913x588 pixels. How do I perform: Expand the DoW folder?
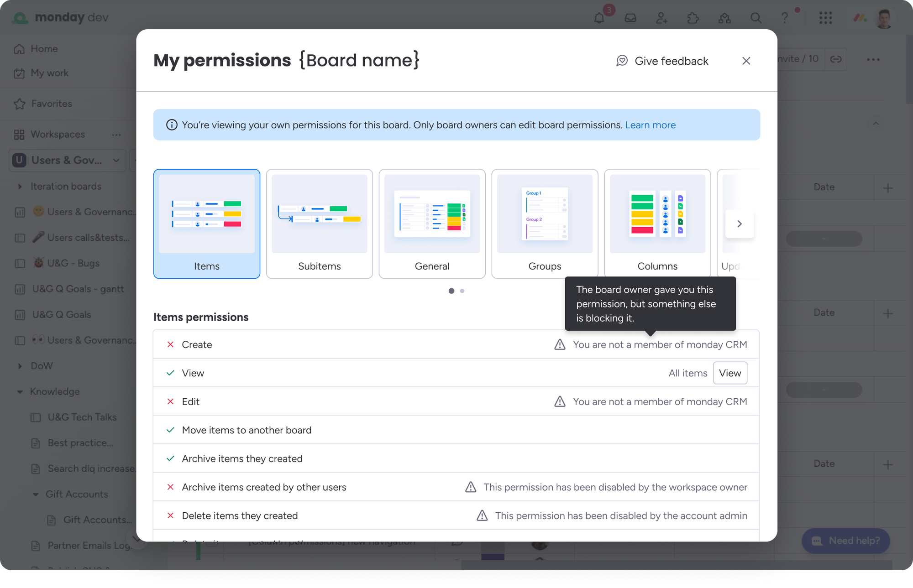[20, 366]
